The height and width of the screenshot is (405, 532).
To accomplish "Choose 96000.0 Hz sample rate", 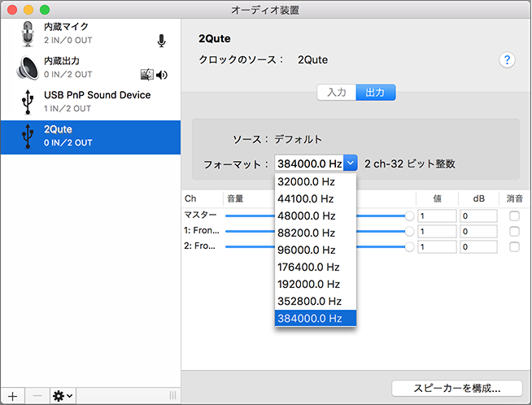I will (316, 250).
